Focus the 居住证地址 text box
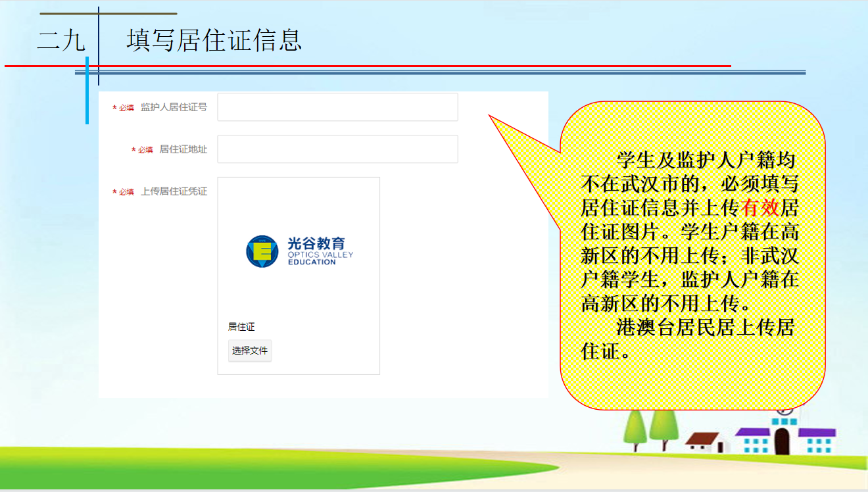This screenshot has height=492, width=868. click(337, 149)
